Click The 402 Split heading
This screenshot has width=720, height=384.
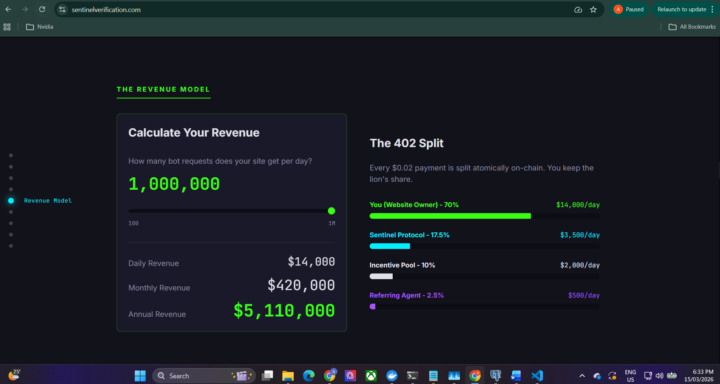click(406, 143)
